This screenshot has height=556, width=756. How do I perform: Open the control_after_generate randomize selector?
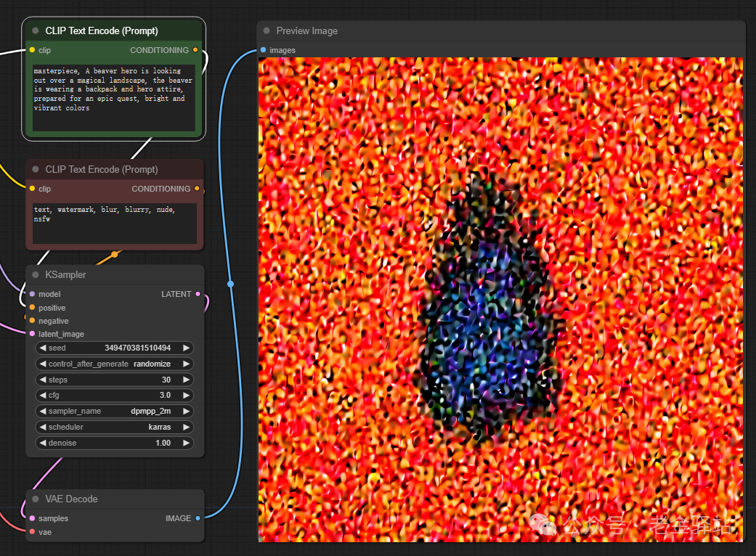[x=115, y=364]
